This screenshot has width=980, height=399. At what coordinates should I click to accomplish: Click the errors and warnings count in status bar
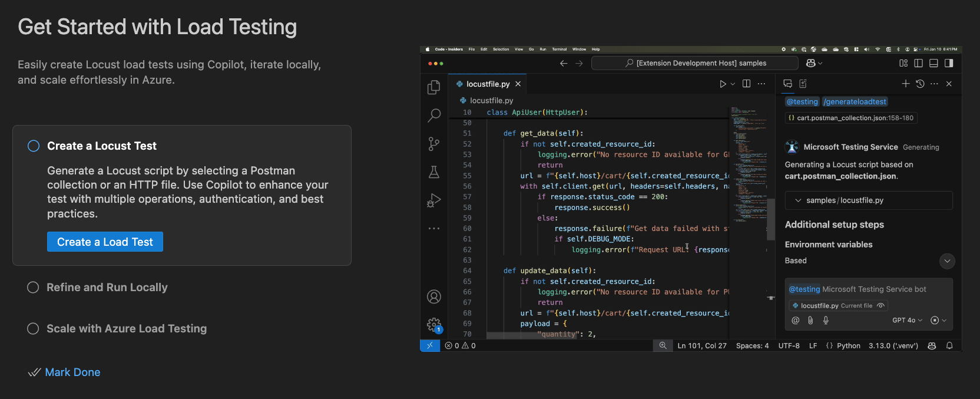[460, 345]
